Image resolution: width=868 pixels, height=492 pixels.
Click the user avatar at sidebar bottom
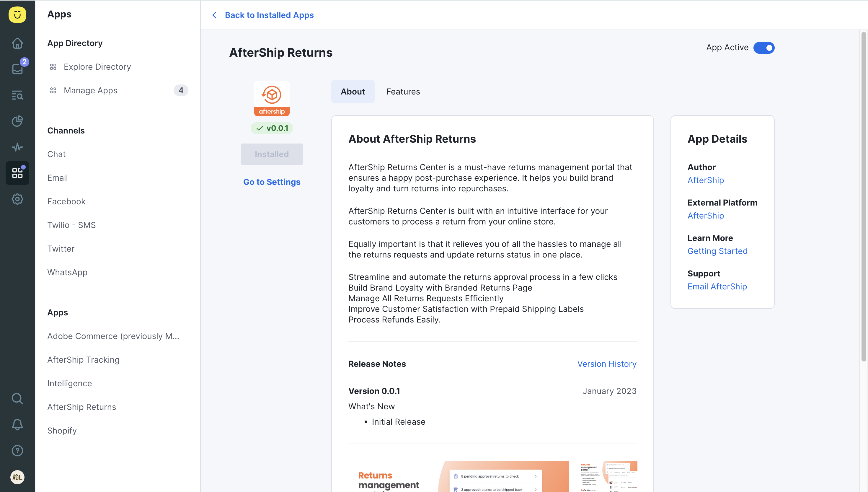click(17, 477)
